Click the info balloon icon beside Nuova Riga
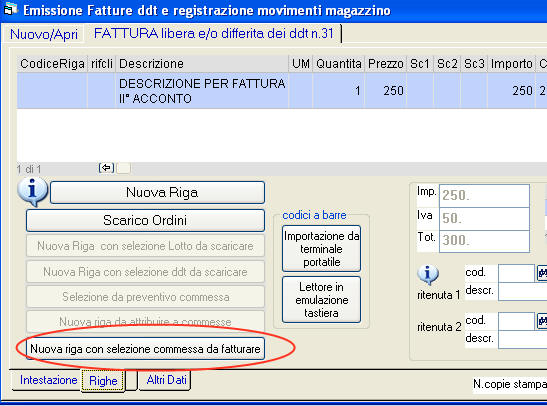Viewport: 547px width, 406px height. tap(32, 191)
